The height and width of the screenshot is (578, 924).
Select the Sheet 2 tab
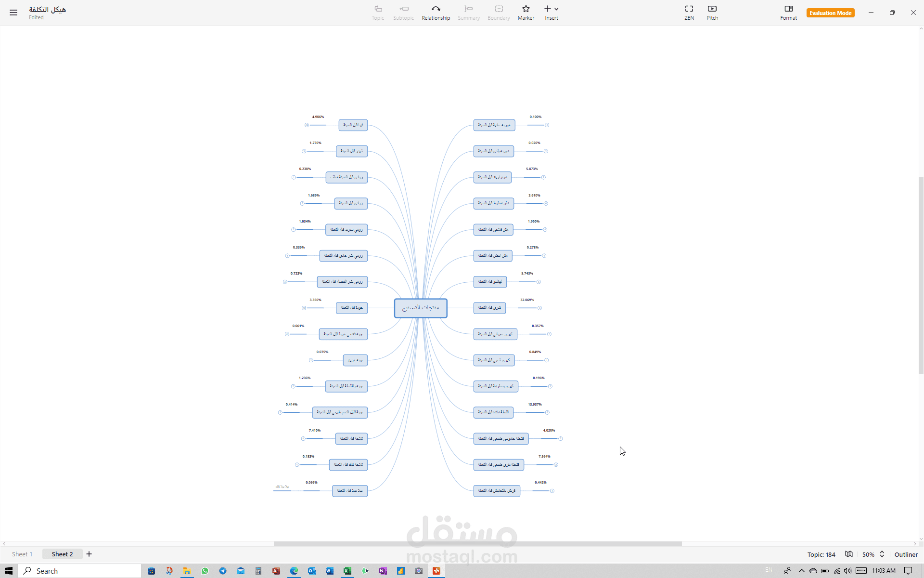(62, 554)
